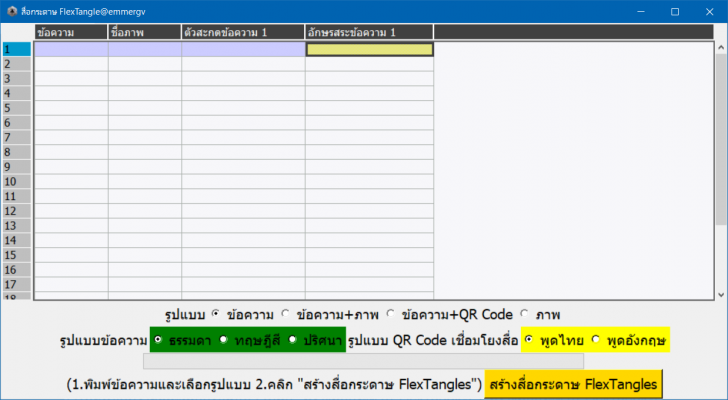Choose the ข้อความ+QR Code layout option
Image resolution: width=728 pixels, height=400 pixels.
(x=390, y=314)
